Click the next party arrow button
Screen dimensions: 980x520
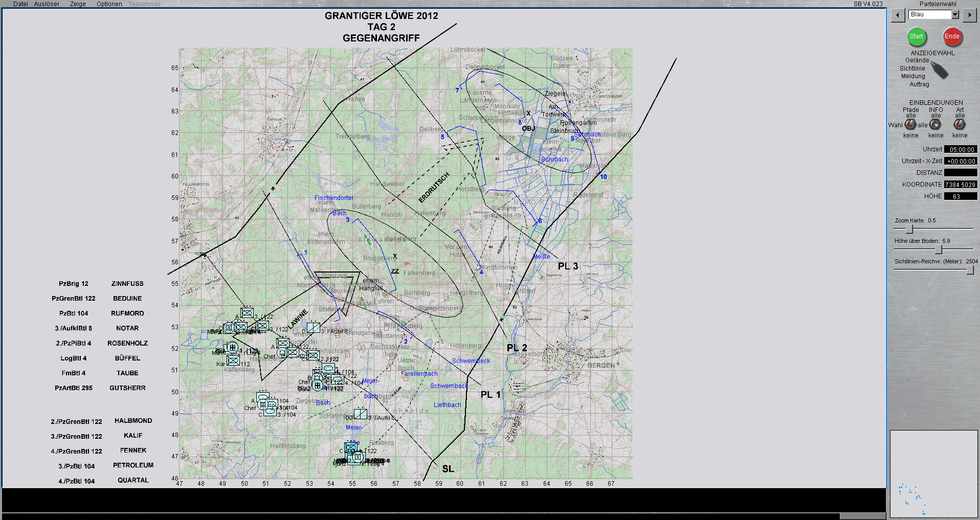click(x=969, y=15)
